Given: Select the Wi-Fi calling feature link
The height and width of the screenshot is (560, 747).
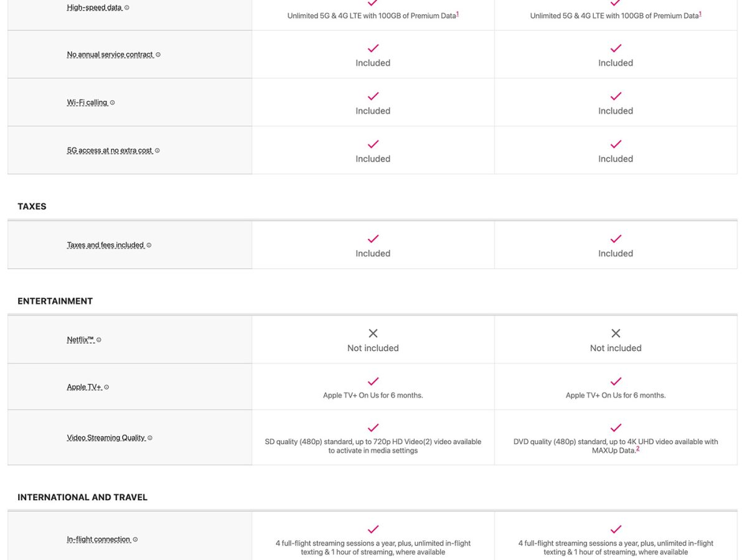Looking at the screenshot, I should click(x=87, y=103).
